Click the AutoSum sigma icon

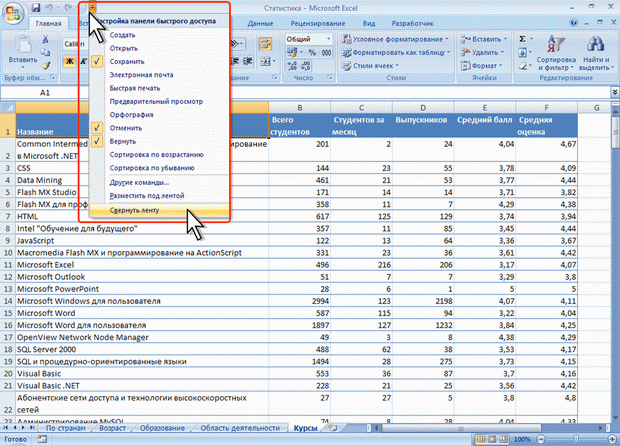[x=522, y=39]
